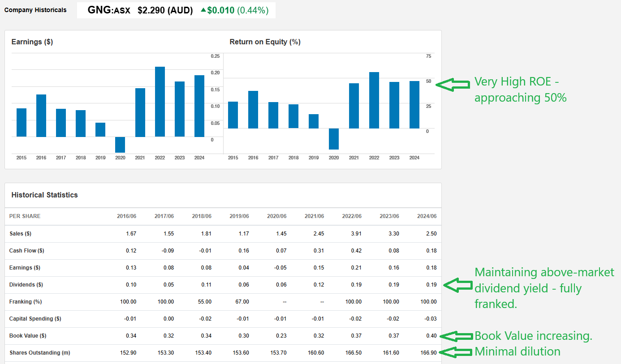
Task: Select the 2024 bar in Earnings chart
Action: 199,106
